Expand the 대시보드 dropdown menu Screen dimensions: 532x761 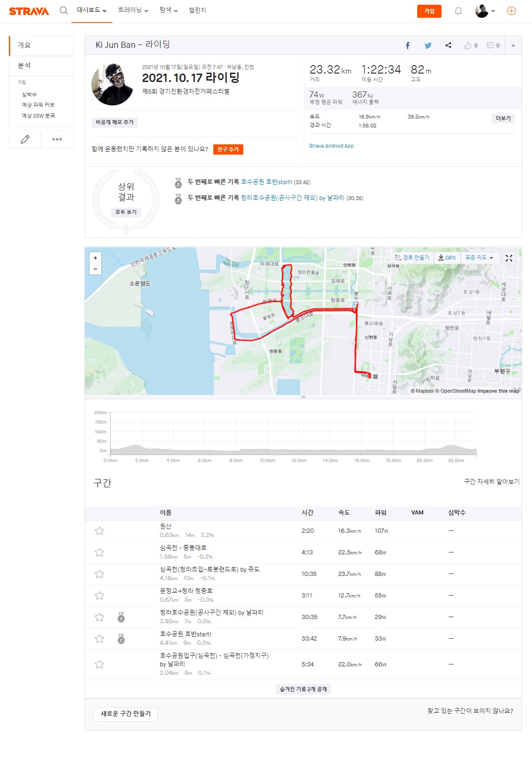[x=91, y=10]
